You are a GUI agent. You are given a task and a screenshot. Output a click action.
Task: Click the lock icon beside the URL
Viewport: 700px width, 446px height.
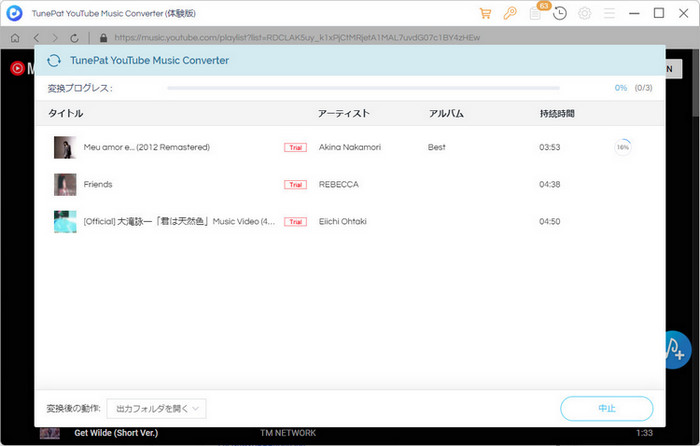104,38
